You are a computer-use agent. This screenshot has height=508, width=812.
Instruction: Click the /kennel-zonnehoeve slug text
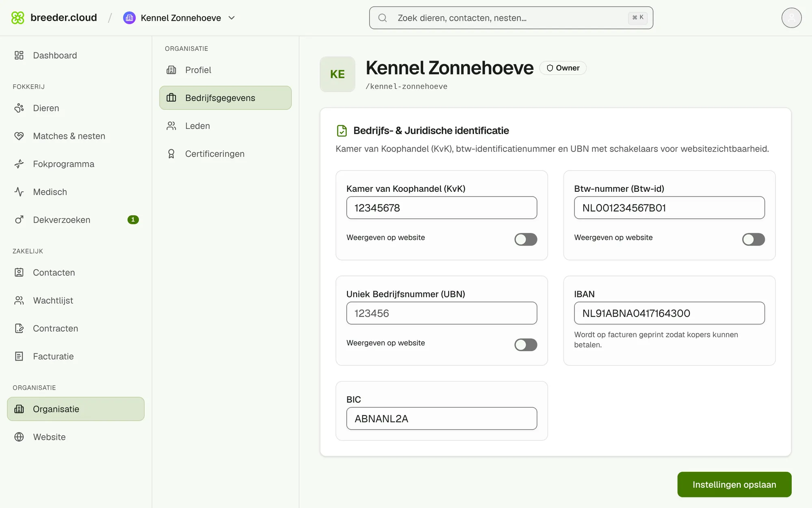point(406,86)
